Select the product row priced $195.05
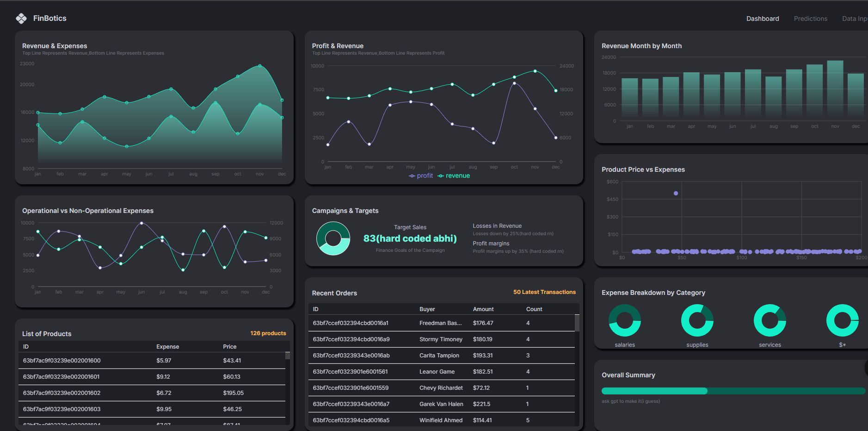 pos(152,393)
